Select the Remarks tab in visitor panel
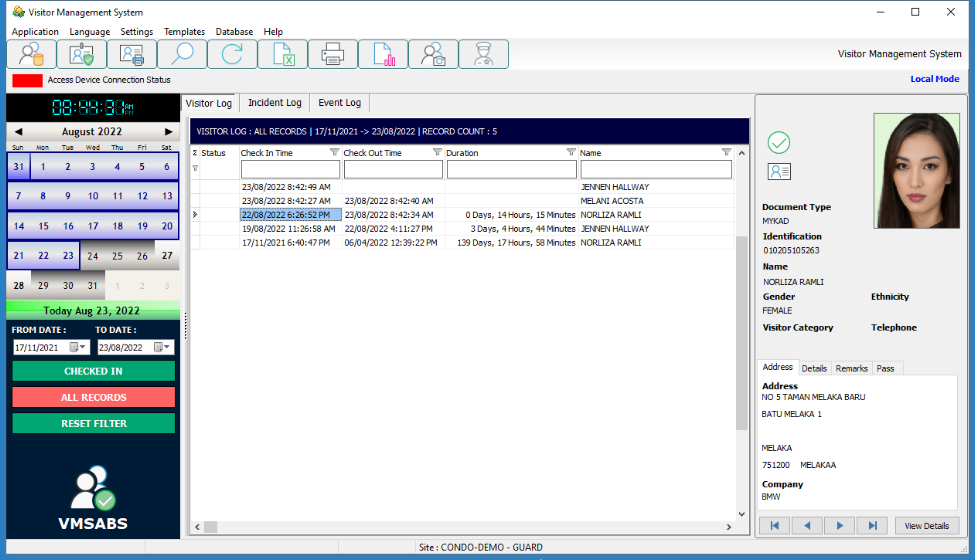 851,368
